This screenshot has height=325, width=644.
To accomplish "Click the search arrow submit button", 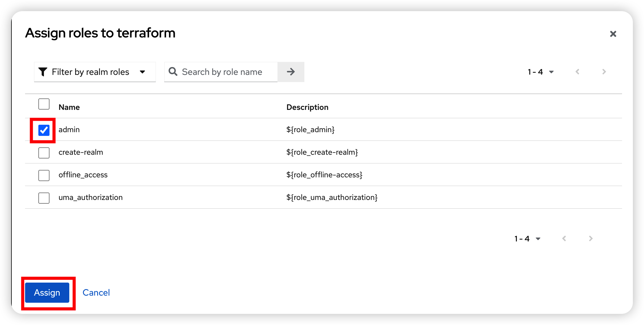I will (x=291, y=72).
